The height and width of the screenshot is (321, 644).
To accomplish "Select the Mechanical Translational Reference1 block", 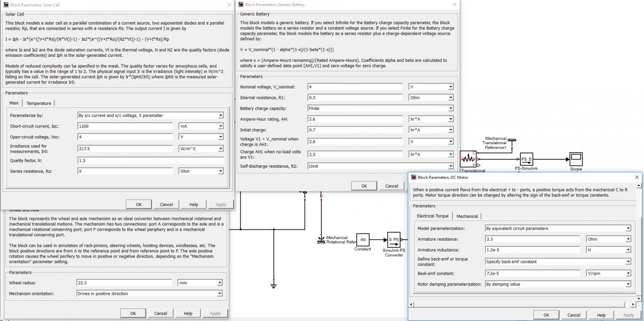I will coord(512,141).
